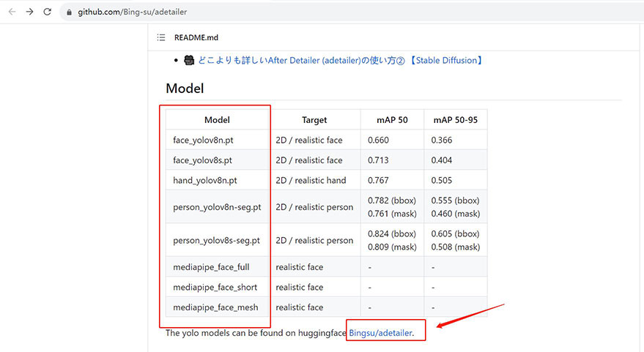Click the README.md file label
Viewport: 644px width, 352px height.
point(196,37)
